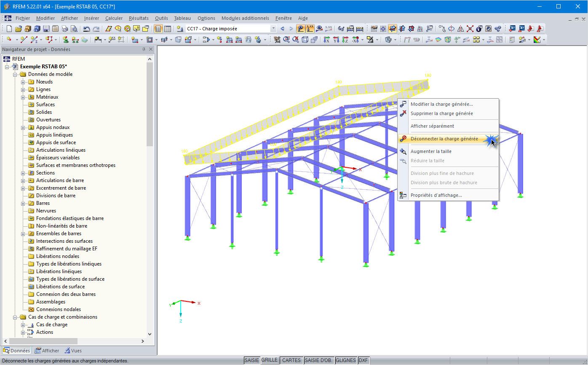Screen dimensions: 588x365
Task: Collapse the Données de modèle folder
Action: [x=15, y=74]
